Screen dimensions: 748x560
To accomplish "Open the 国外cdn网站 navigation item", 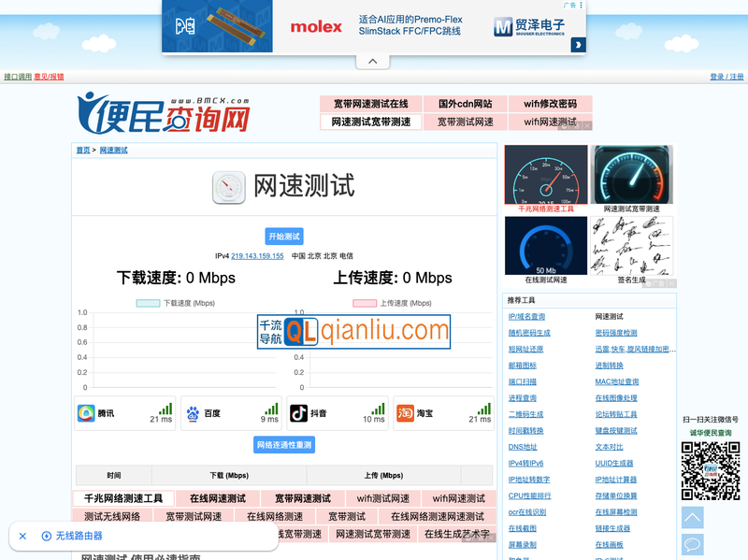I will [x=466, y=103].
